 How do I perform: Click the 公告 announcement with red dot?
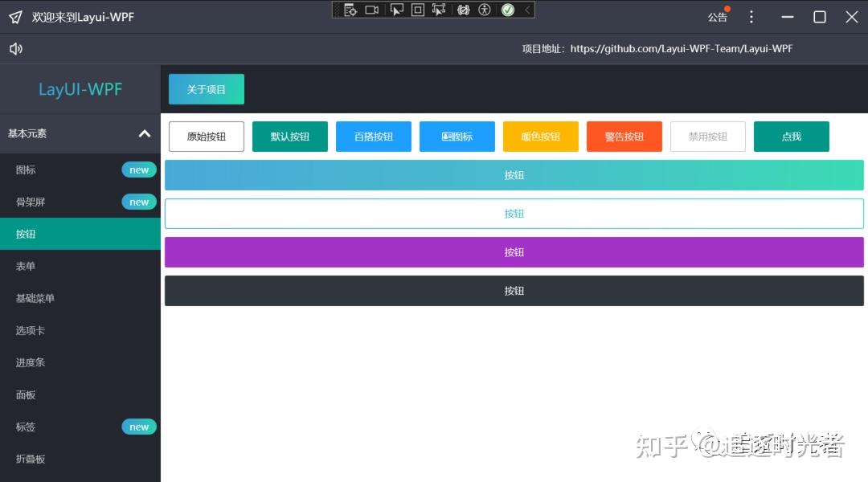coord(717,16)
